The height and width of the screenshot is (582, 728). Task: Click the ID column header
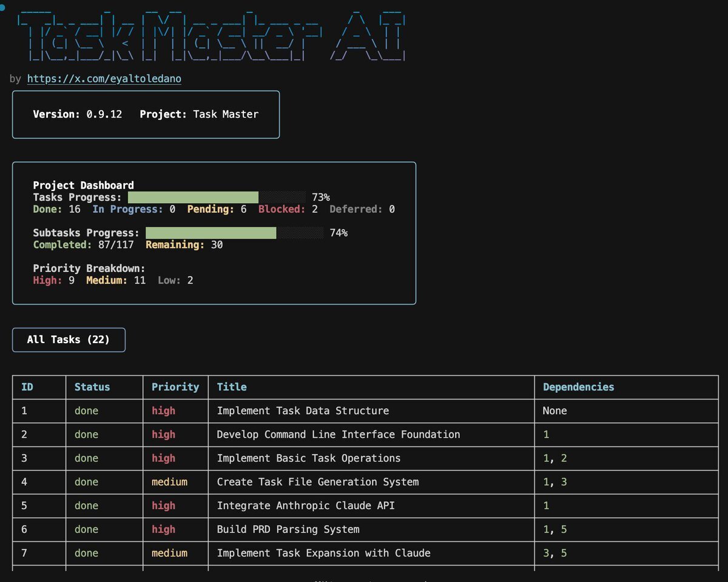27,387
